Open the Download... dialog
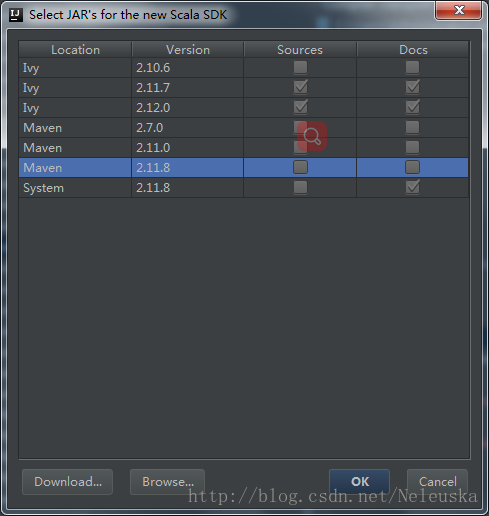Viewport: 489px width, 516px height. click(x=68, y=482)
